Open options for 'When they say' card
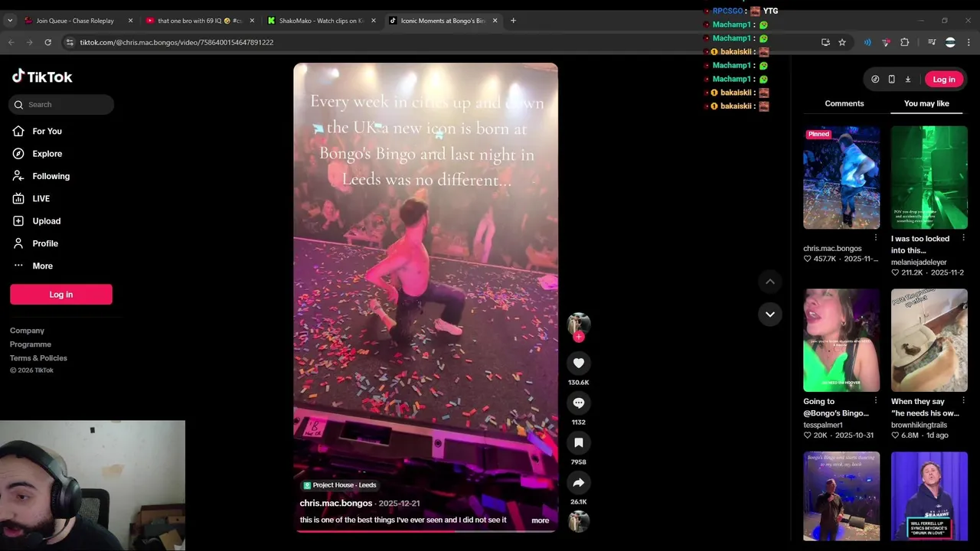This screenshot has width=980, height=551. 963,400
